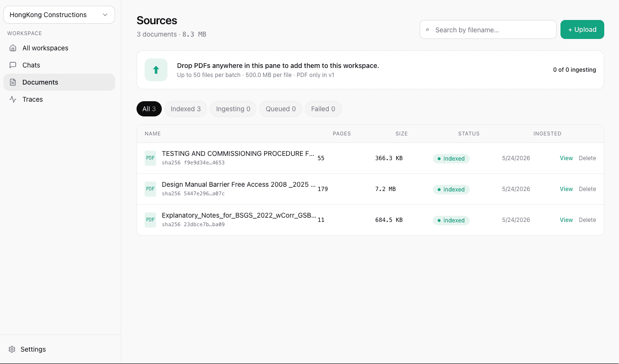Click PDF icon of Explanatory Notes BSGS document
The image size is (619, 364).
[x=150, y=220]
